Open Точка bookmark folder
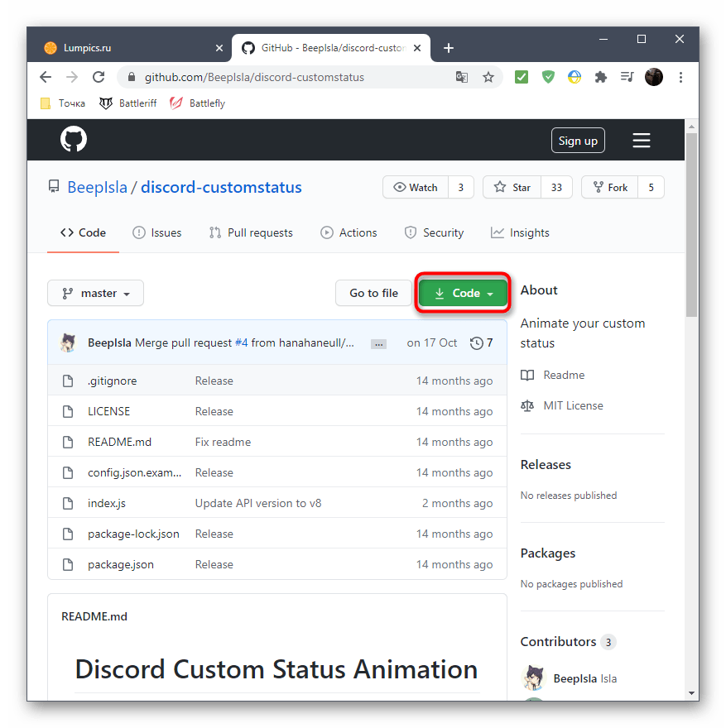The height and width of the screenshot is (728, 726). click(63, 103)
